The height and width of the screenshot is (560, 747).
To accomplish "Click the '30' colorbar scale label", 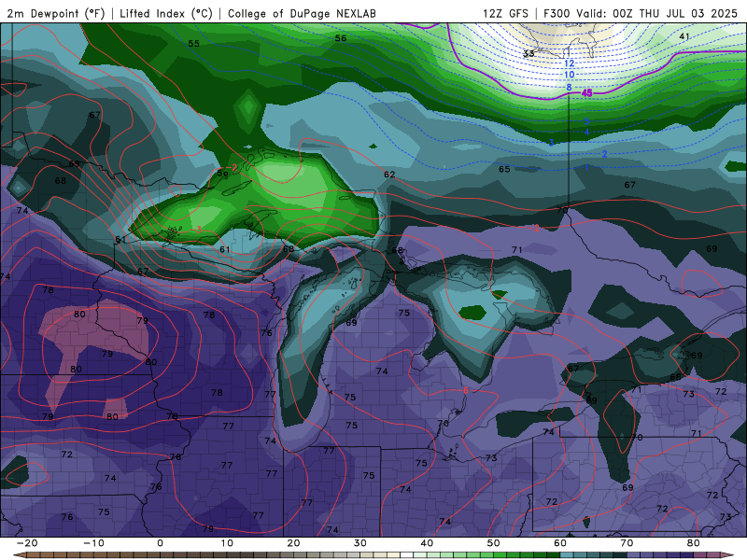I will [x=360, y=543].
